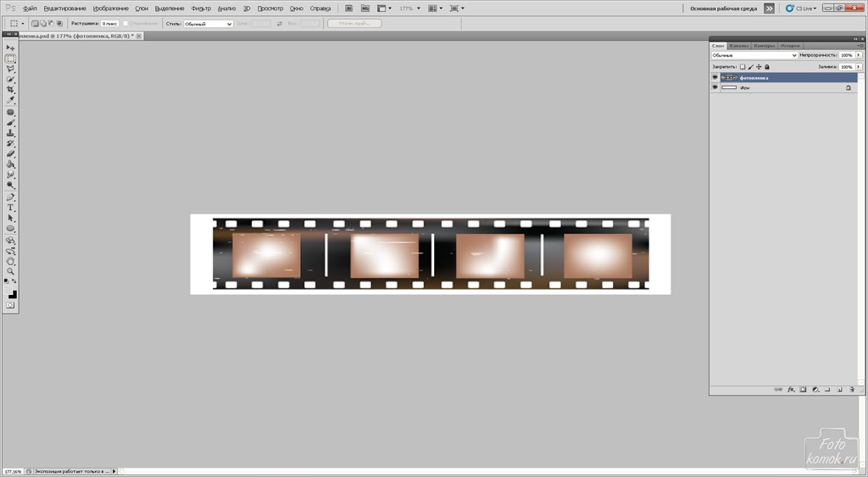Click the lock transparent pixels icon
The width and height of the screenshot is (868, 477).
tap(742, 66)
